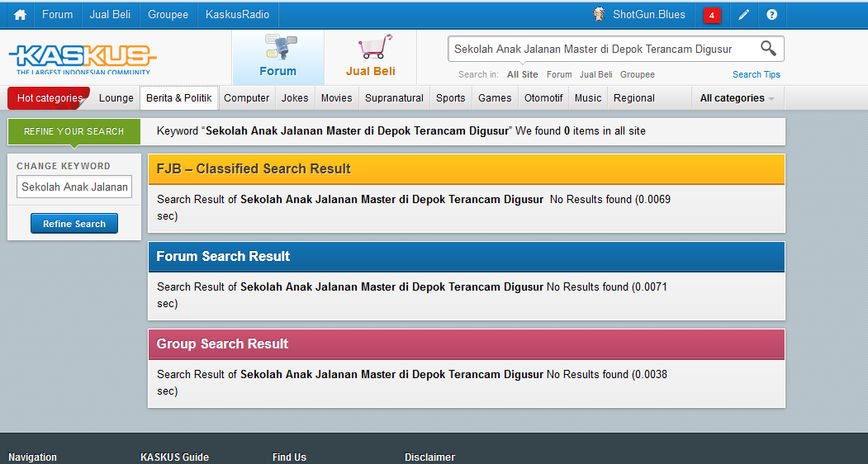Click the Group Search Result header
This screenshot has height=464, width=868.
click(466, 343)
